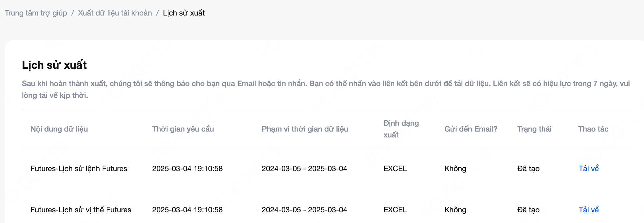Click the EXCEL format in the lệnh Futures row
The width and height of the screenshot is (644, 223).
(395, 168)
